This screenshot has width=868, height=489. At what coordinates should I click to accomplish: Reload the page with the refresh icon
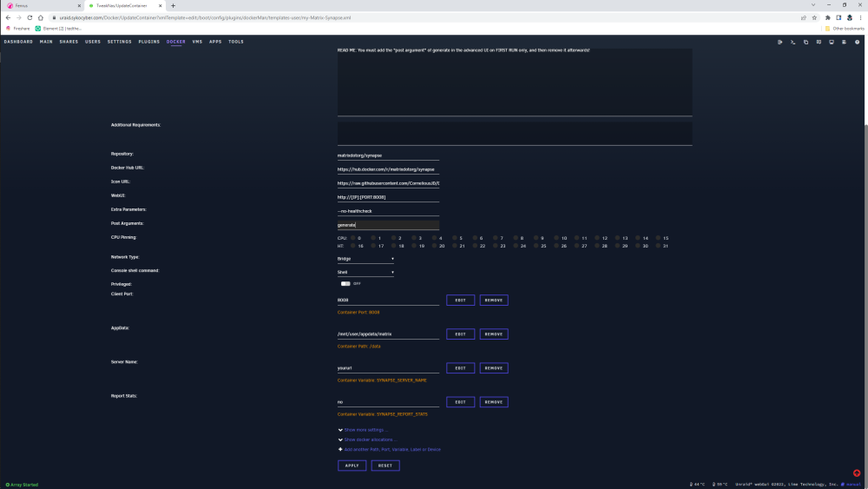coord(30,17)
